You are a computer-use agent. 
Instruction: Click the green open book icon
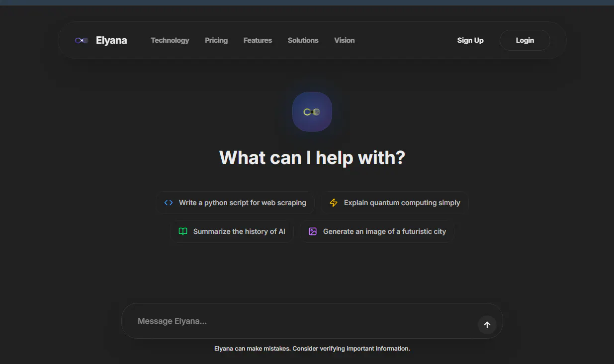tap(183, 231)
